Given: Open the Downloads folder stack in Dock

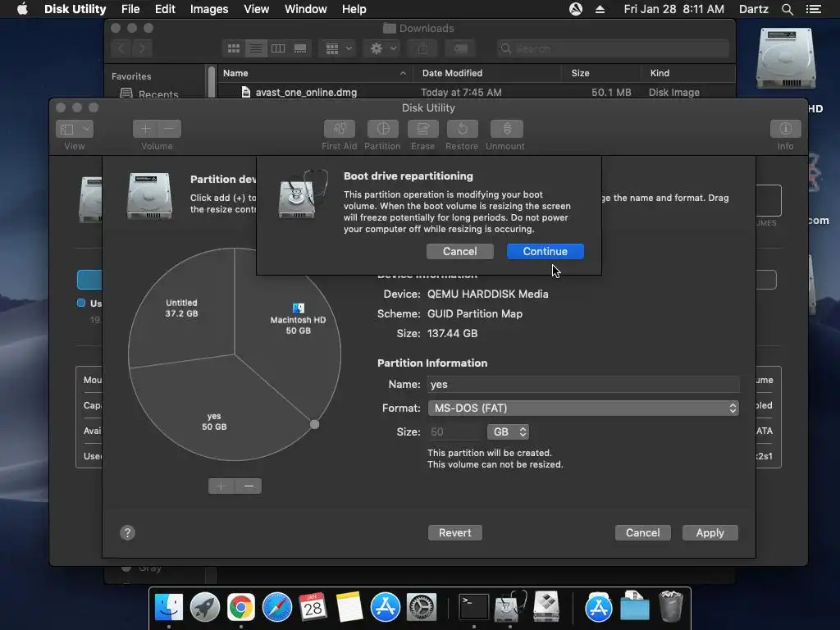Looking at the screenshot, I should tap(634, 606).
